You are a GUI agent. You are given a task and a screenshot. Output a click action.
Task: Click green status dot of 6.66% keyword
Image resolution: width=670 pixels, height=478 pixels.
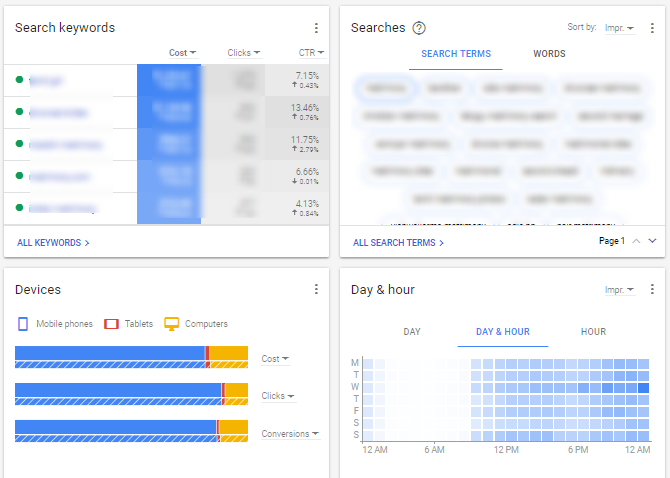[19, 176]
